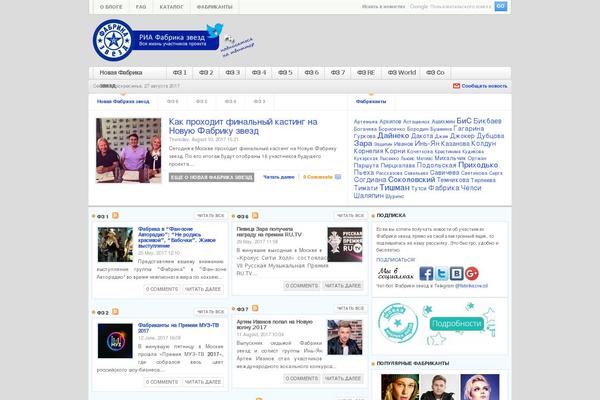Click the comment bubble icon after 0 Comments
Image resolution: width=600 pixels, height=400 pixels.
coord(338,177)
